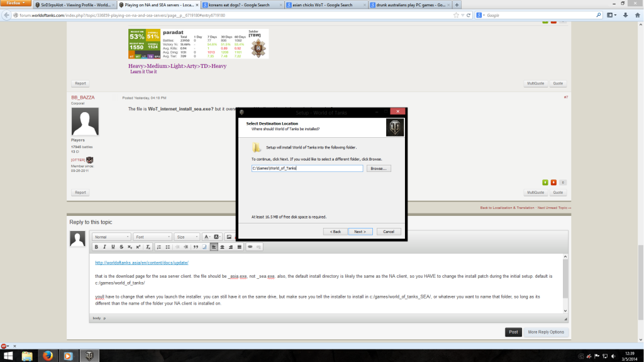The image size is (644, 362).
Task: Center align text in editor
Action: point(222,247)
